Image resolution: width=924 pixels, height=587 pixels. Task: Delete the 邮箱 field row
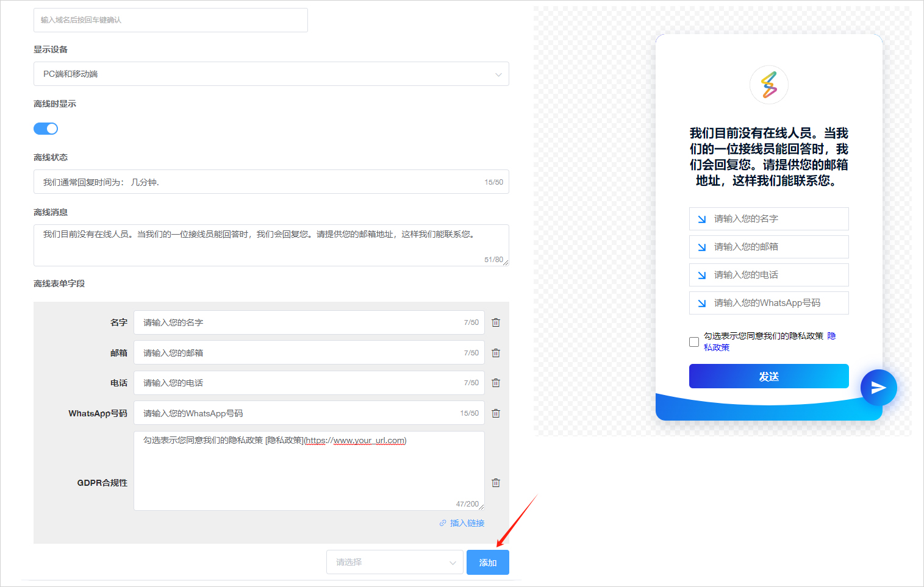[496, 353]
